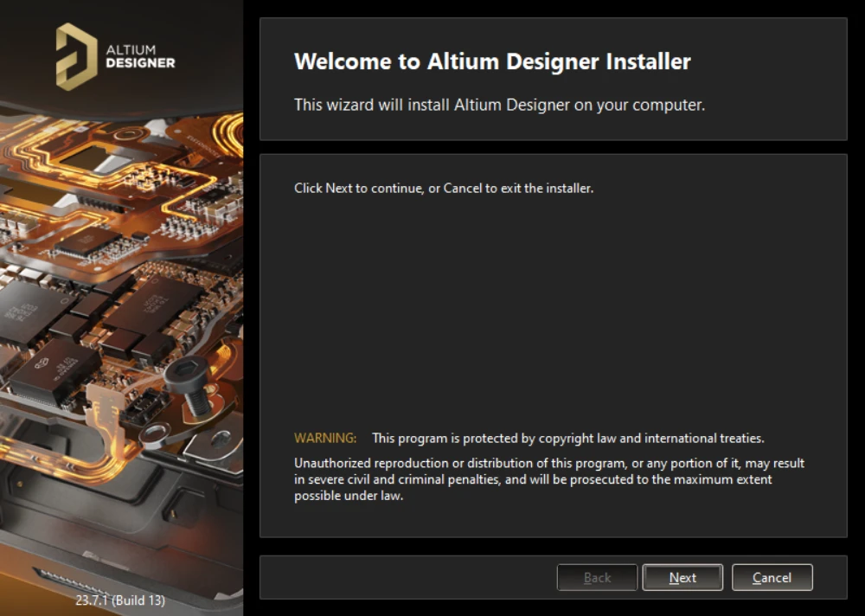Click the wizard description subtitle text
This screenshot has height=616, width=865.
click(499, 105)
